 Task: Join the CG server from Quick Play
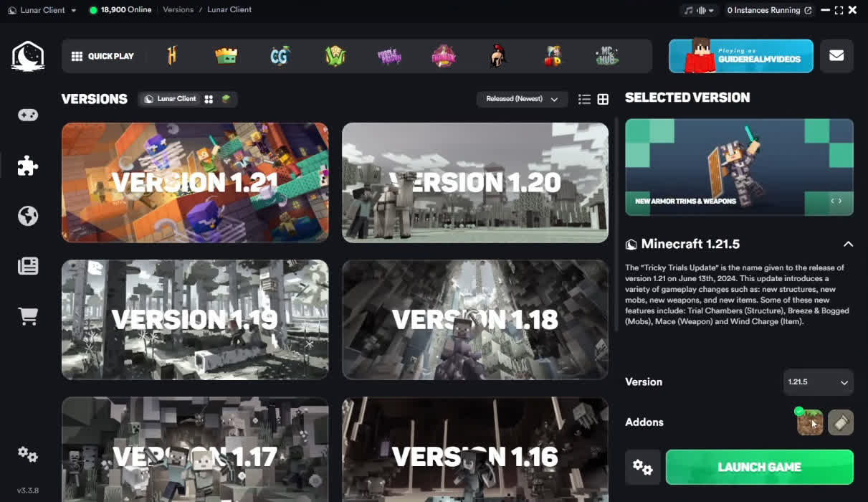pos(280,56)
